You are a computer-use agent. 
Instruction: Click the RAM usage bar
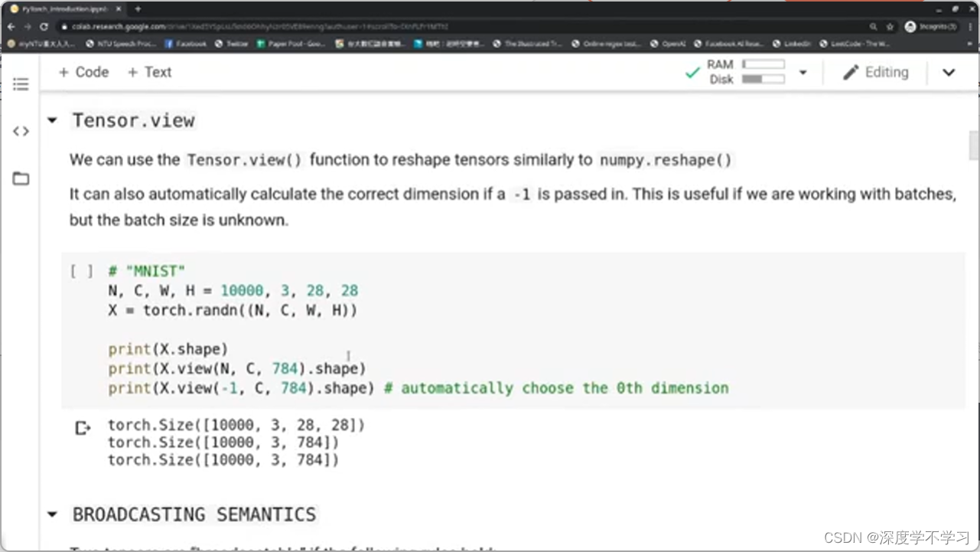763,64
